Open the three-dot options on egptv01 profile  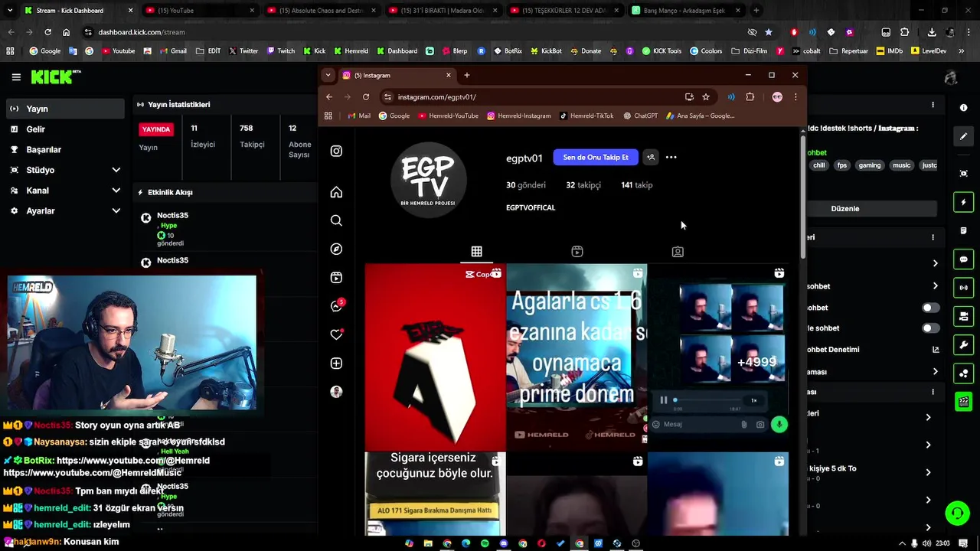coord(671,158)
